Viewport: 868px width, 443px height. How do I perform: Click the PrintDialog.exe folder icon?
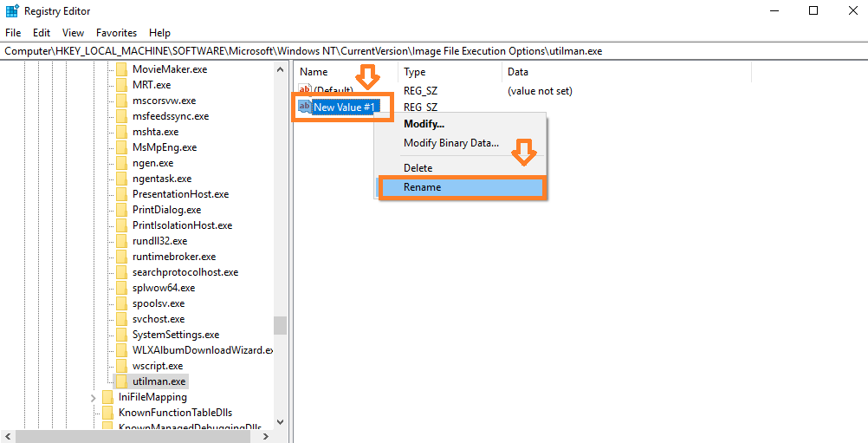(x=121, y=209)
